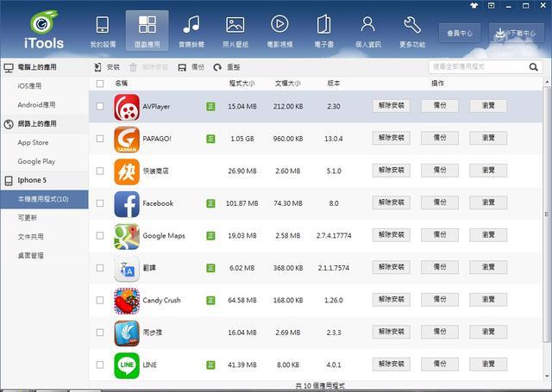The image size is (552, 392).
Task: Click the Install toolbar icon
Action: pos(97,67)
